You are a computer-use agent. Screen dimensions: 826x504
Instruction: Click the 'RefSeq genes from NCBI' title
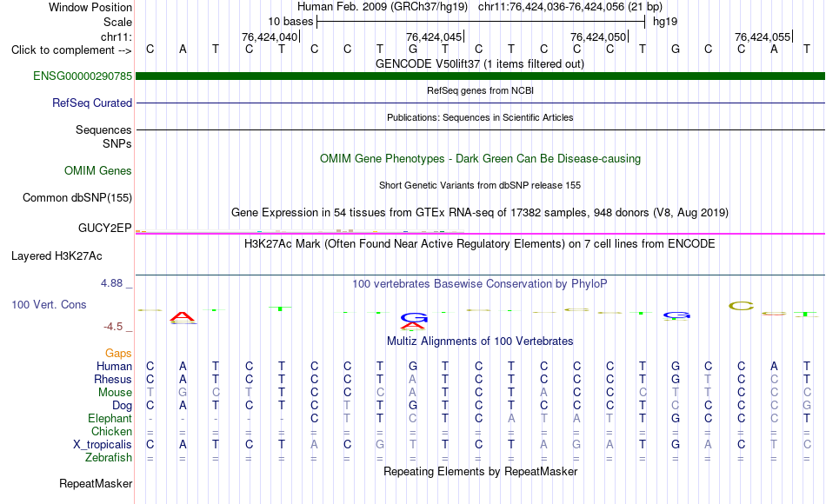tap(480, 90)
